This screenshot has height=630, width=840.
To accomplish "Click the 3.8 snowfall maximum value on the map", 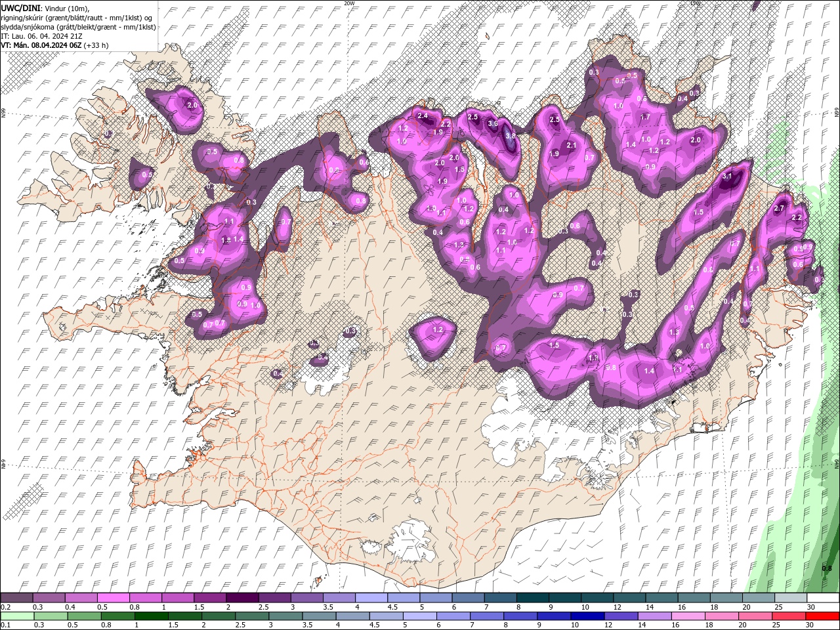I will tap(511, 136).
